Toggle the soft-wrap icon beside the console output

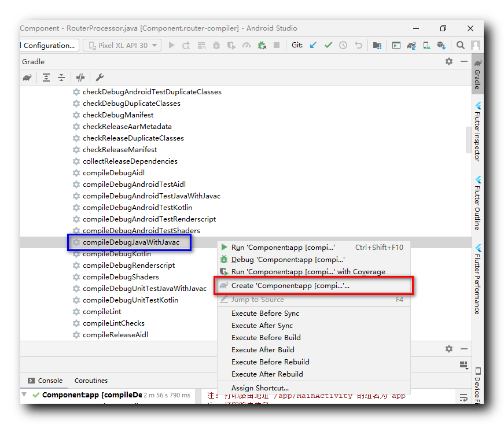pos(463,397)
